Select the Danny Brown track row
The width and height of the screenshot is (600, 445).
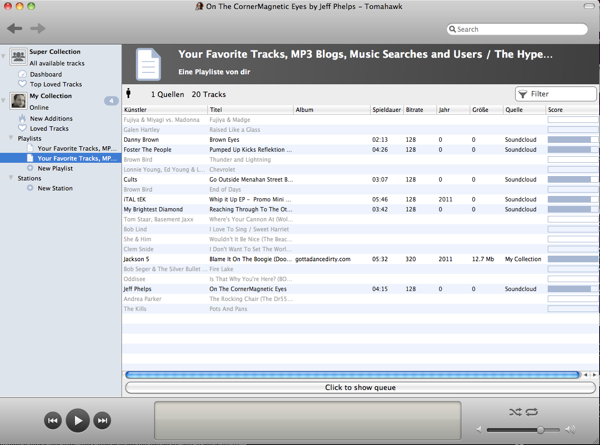coord(360,140)
